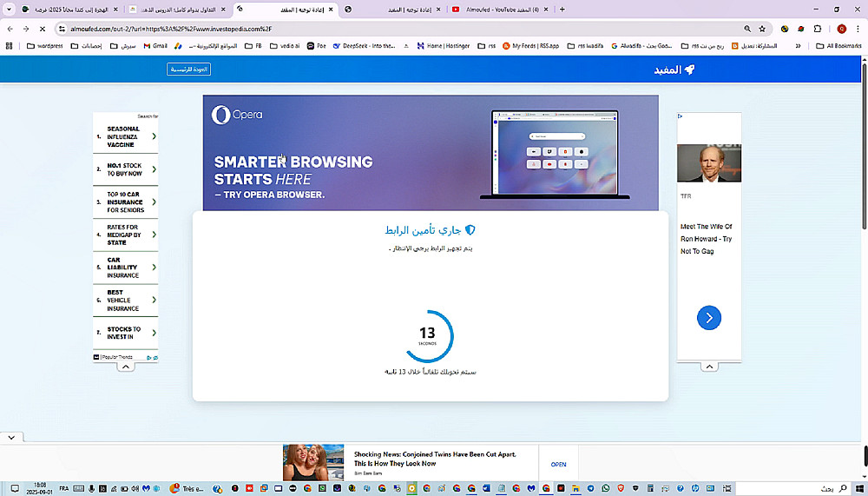Screen dimensions: 868x496
Task: Click the Opera laptop image in banner
Action: (555, 155)
